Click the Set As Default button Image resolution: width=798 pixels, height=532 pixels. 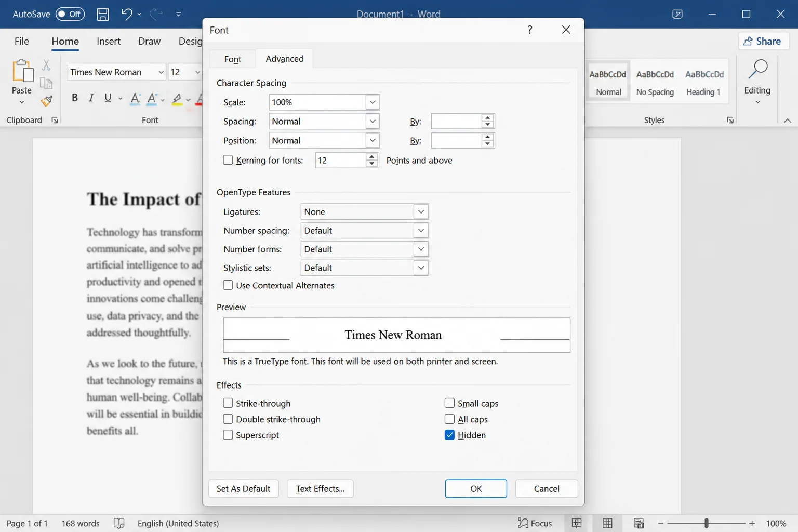(244, 489)
